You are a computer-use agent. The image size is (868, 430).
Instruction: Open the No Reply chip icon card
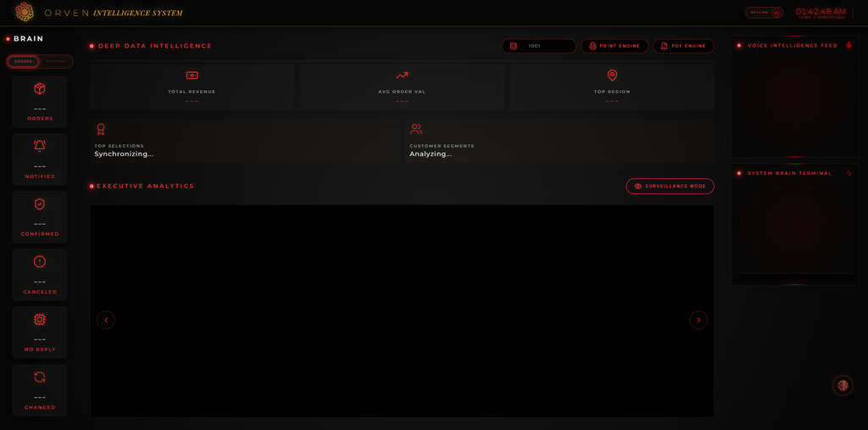40,332
